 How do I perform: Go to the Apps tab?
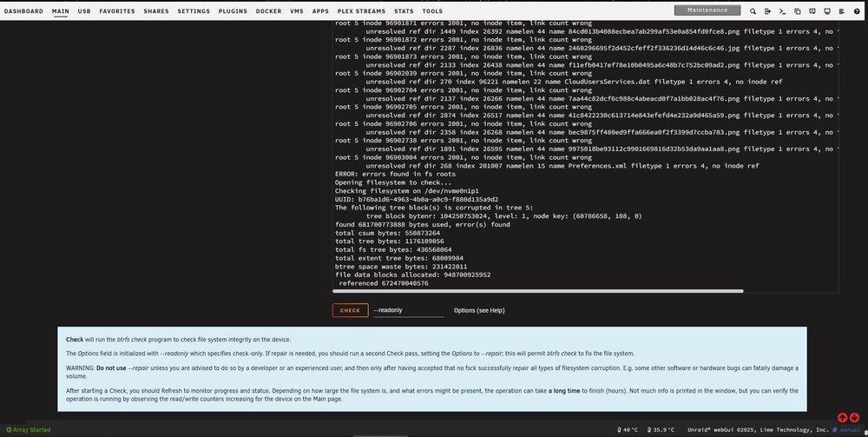coord(320,11)
